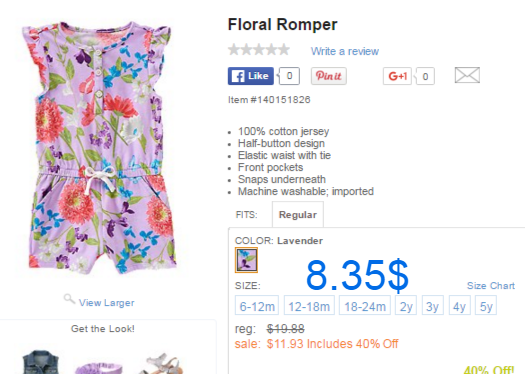Choose the 2y size option
The height and width of the screenshot is (374, 525).
click(406, 305)
